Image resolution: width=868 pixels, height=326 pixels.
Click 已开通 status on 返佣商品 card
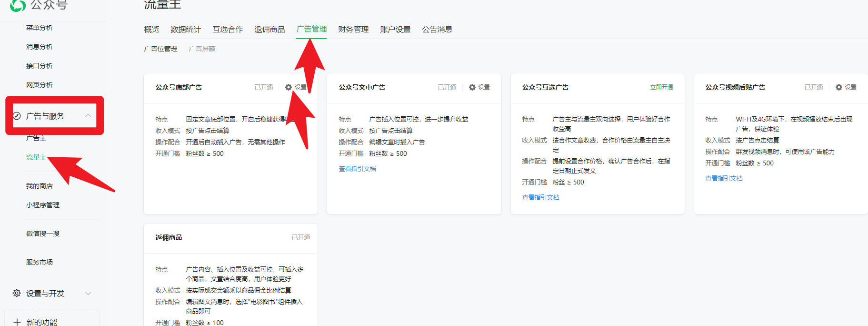tap(301, 237)
